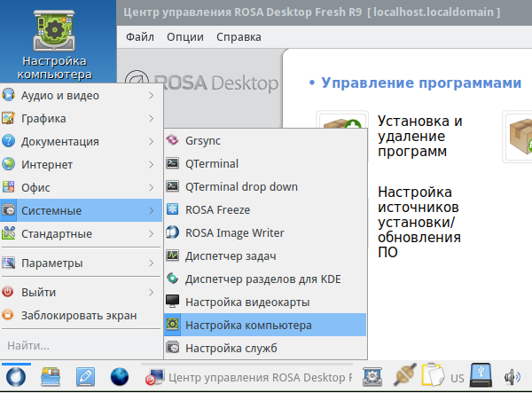Click the Документация help icon

9,141
